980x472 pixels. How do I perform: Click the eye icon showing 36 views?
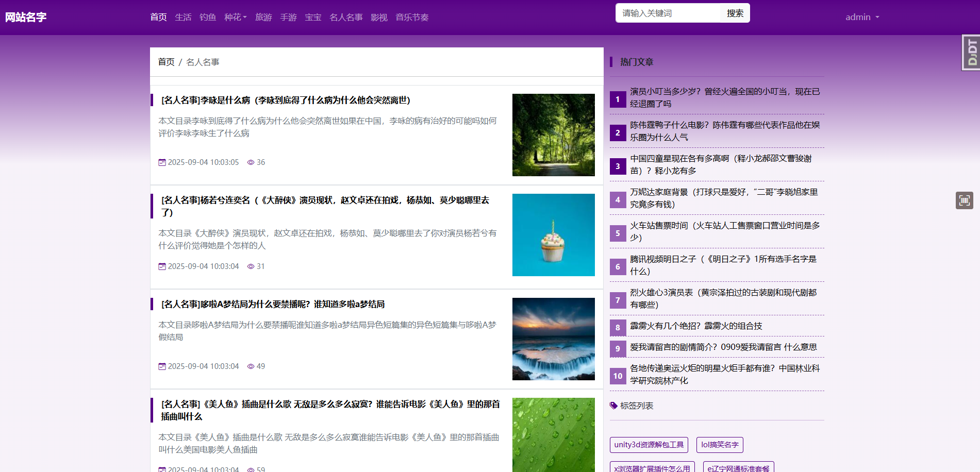251,162
